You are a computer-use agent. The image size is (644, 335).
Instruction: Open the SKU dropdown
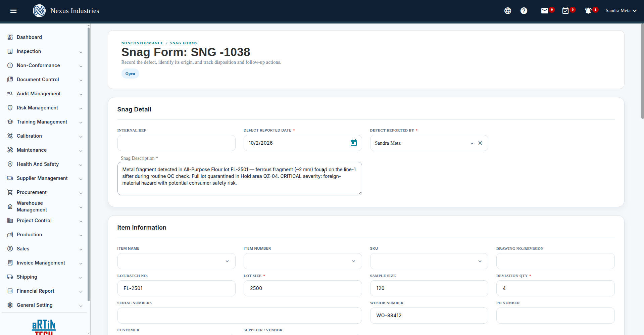(x=429, y=261)
